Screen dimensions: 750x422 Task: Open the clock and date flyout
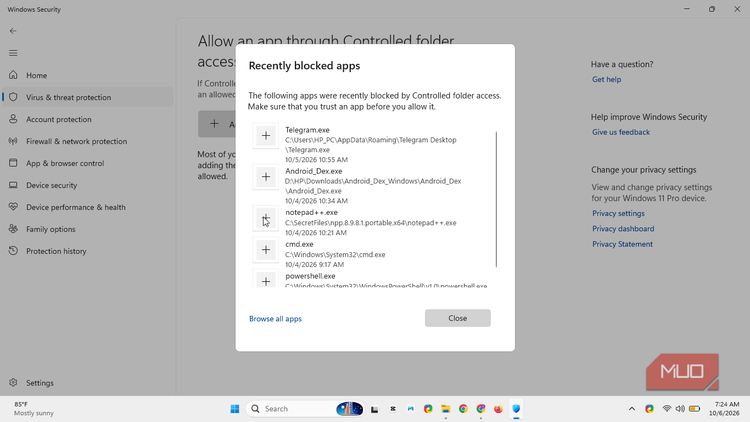pos(724,409)
